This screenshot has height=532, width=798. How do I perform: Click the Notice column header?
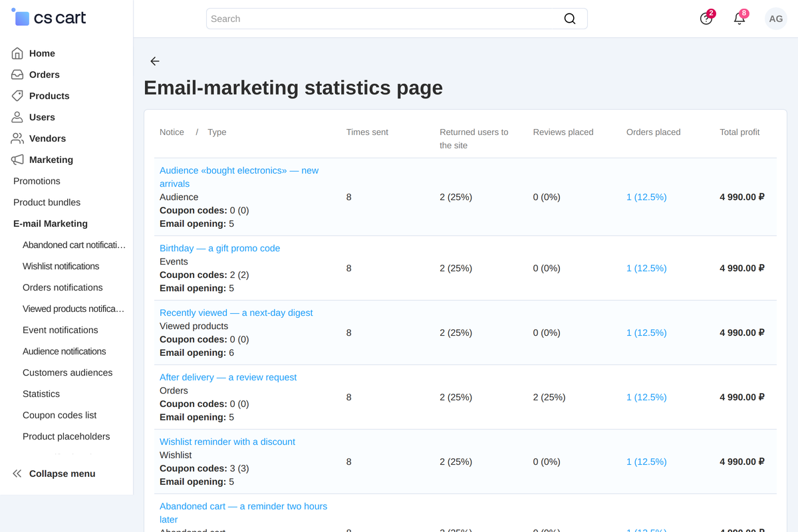tap(172, 132)
